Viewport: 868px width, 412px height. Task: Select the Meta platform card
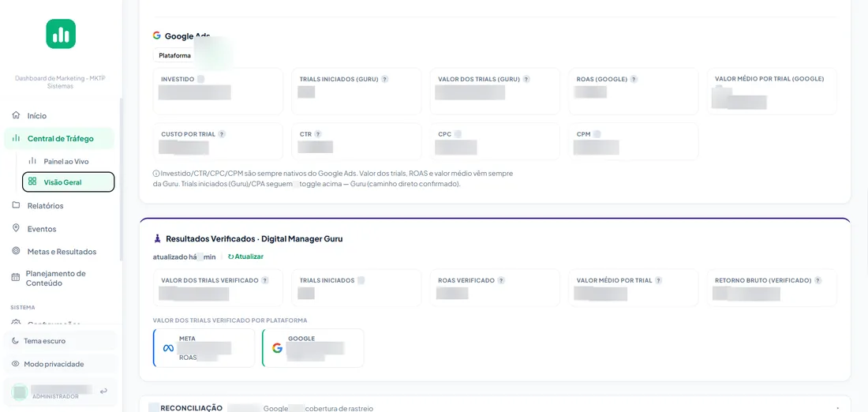(204, 348)
